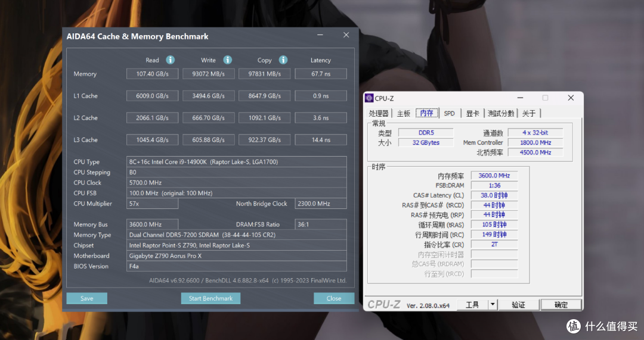The width and height of the screenshot is (644, 340).
Task: Click the Memory Copy value 97831 MB/s
Action: pos(265,74)
